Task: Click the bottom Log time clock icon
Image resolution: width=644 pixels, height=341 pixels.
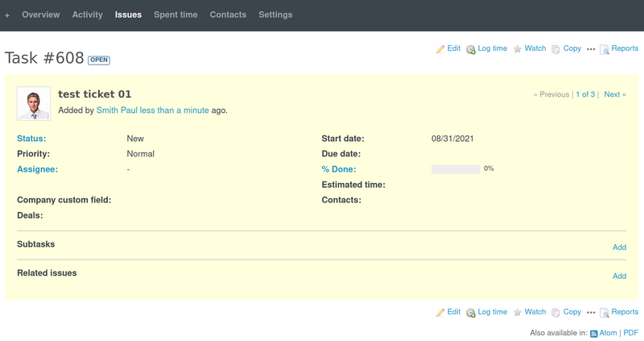Action: pos(471,312)
